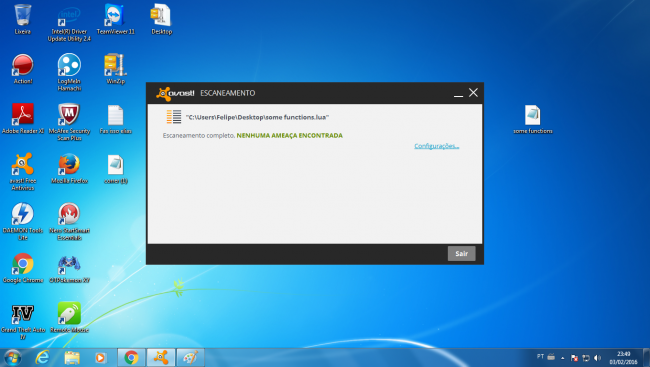The height and width of the screenshot is (367, 650).
Task: Select the Action! desktop shortcut
Action: pos(23,69)
